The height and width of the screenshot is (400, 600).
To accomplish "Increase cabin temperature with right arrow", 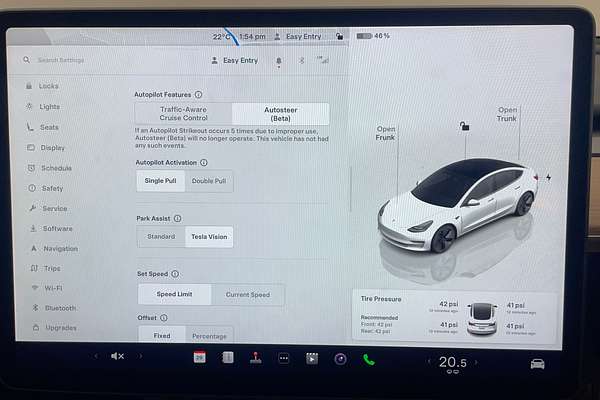I will tap(476, 362).
